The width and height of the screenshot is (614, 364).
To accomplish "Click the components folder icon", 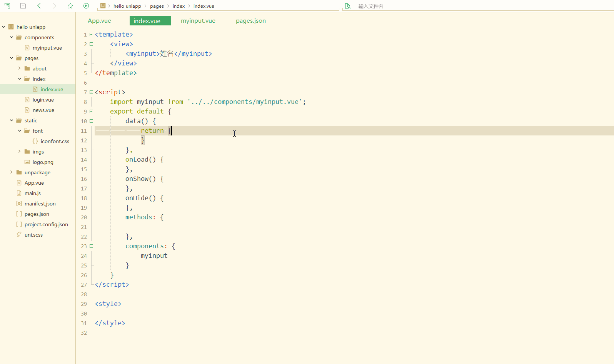I will [19, 37].
